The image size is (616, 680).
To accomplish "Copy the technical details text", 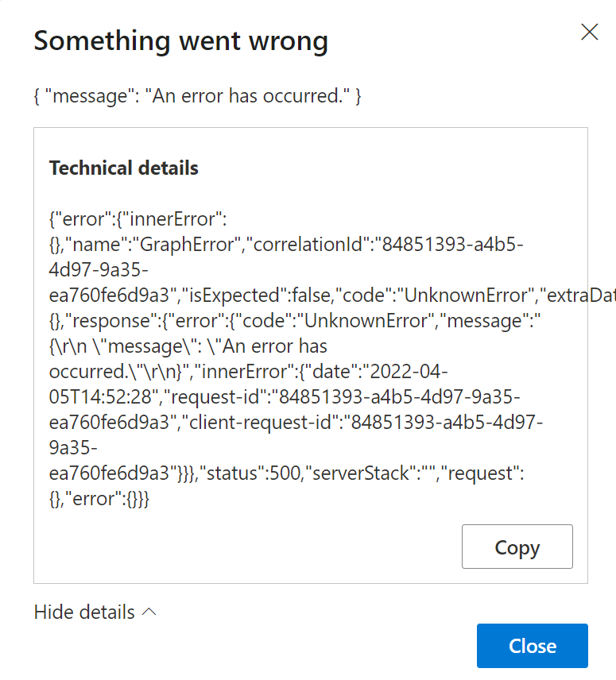I will coord(517,547).
